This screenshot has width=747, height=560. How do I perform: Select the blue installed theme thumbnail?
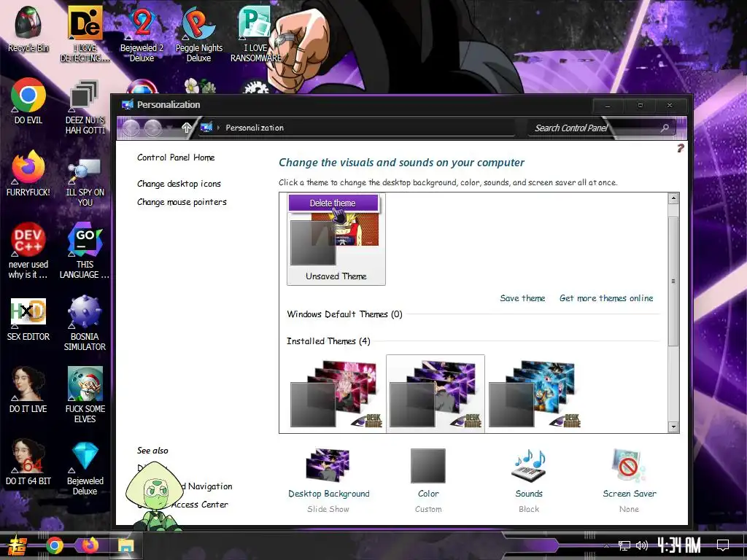pyautogui.click(x=535, y=394)
